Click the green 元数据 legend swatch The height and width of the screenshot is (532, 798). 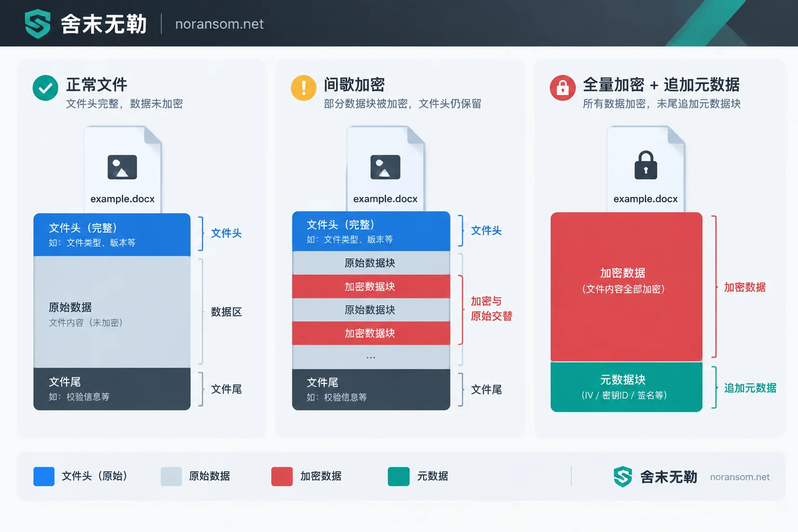(x=398, y=476)
